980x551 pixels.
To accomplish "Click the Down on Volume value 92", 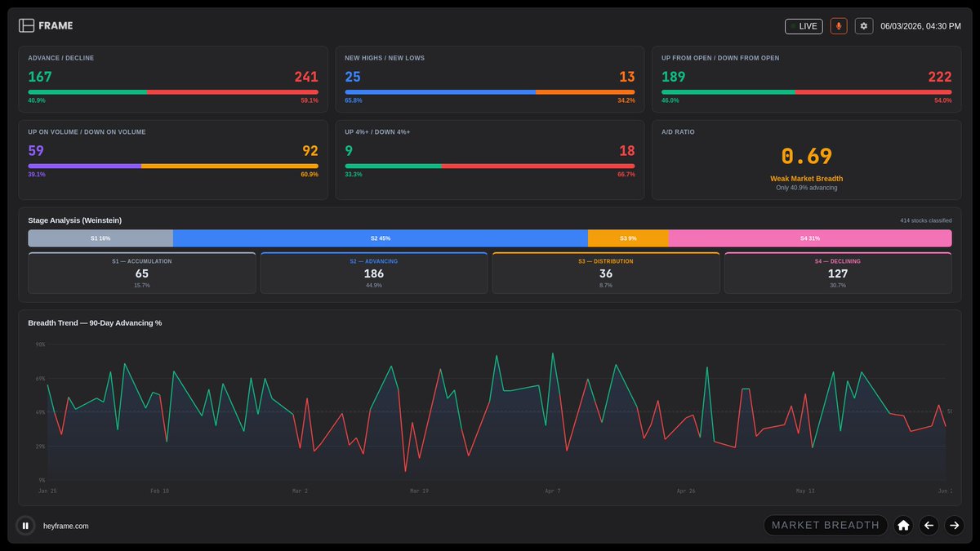I will point(310,150).
